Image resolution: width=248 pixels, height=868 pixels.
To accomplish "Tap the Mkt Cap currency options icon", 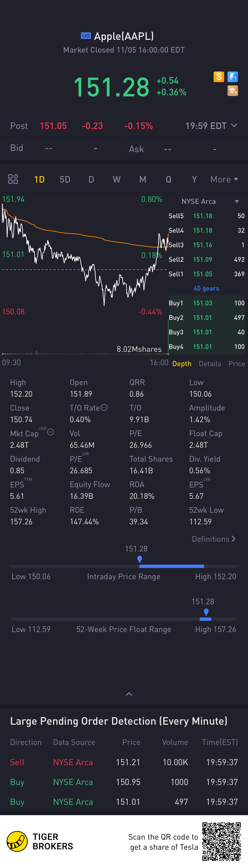I will (x=51, y=432).
